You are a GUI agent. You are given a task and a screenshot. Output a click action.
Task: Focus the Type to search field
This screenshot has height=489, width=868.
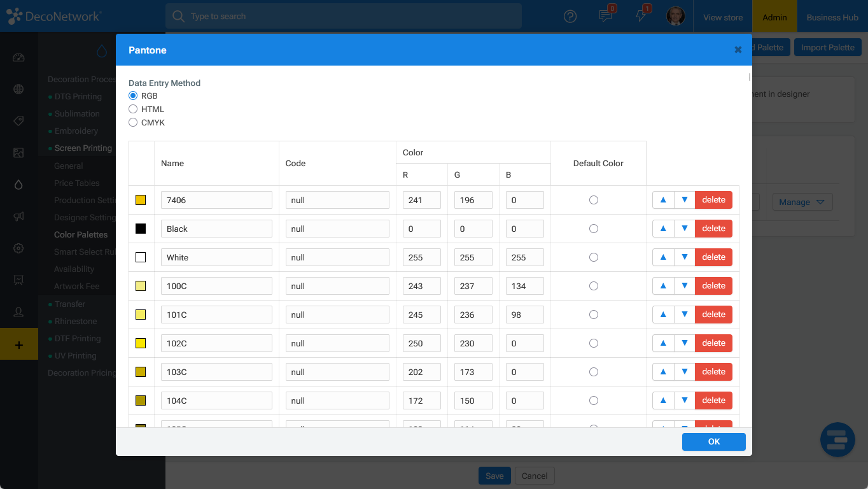pos(344,17)
